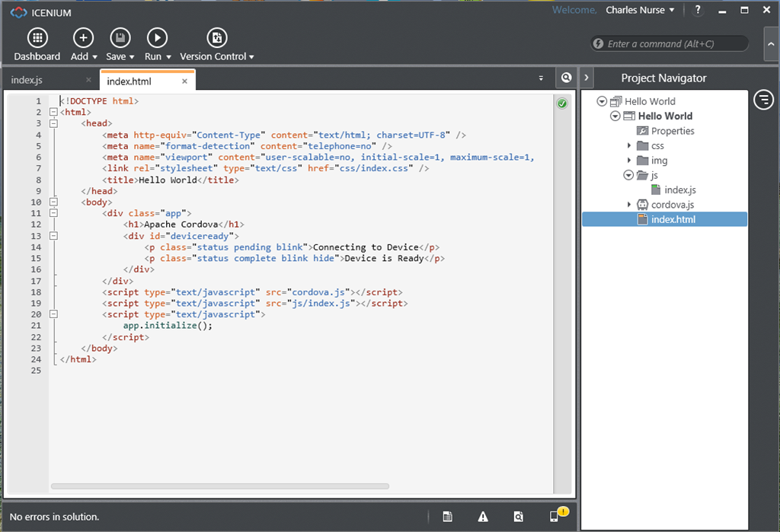The width and height of the screenshot is (780, 532).
Task: Click the Icenium logo
Action: [x=19, y=12]
